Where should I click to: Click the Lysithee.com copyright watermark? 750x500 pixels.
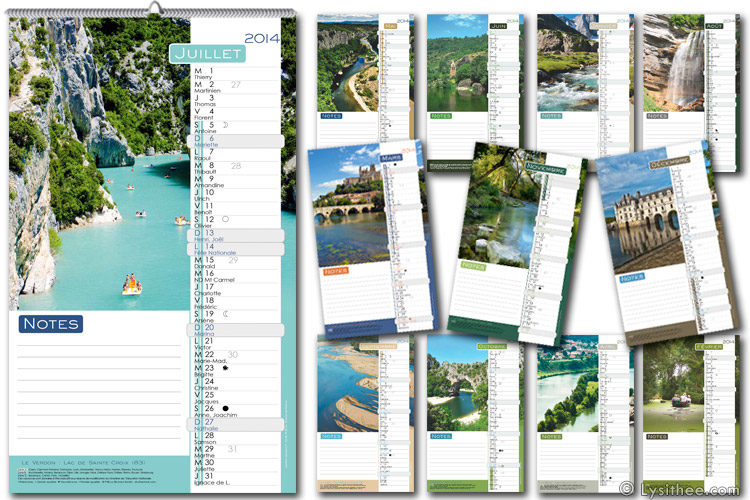[x=682, y=489]
